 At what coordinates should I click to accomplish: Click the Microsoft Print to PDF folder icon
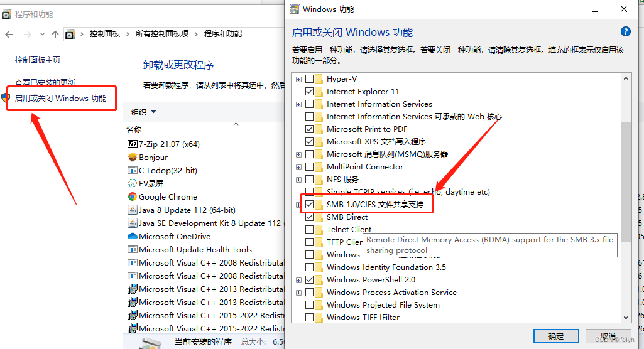(x=319, y=129)
